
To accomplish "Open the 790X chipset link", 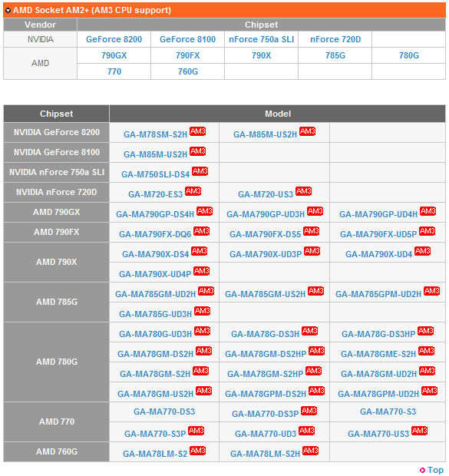I will (x=262, y=55).
